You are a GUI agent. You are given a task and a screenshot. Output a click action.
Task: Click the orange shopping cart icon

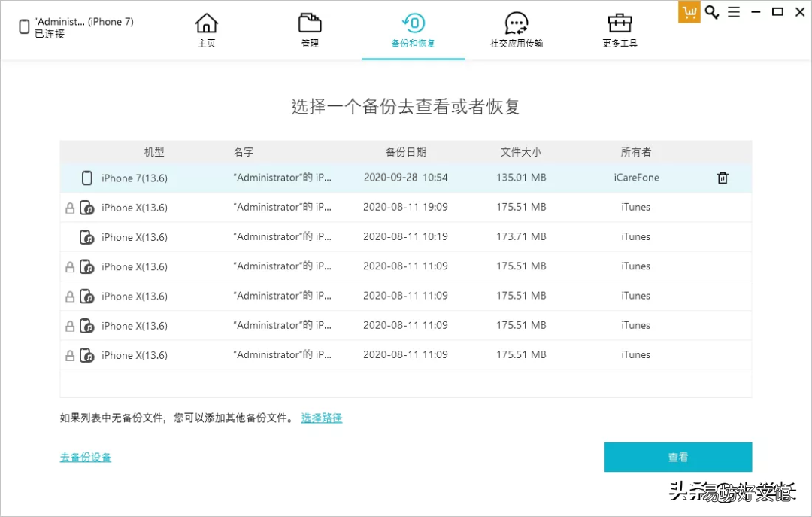[x=689, y=12]
